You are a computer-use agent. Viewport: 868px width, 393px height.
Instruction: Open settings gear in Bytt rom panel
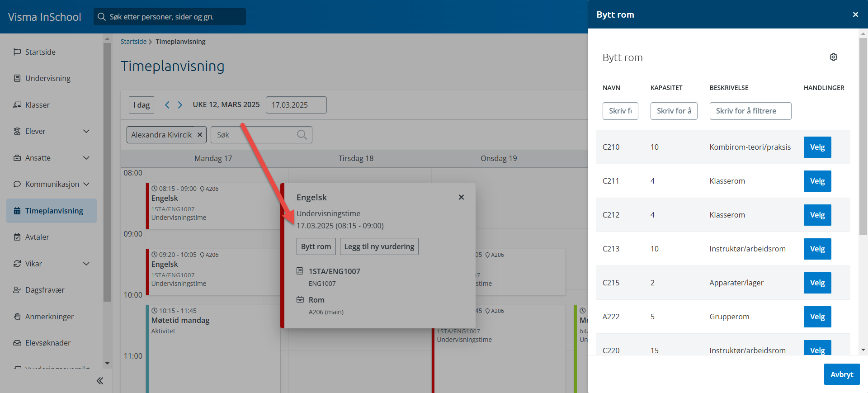[833, 57]
